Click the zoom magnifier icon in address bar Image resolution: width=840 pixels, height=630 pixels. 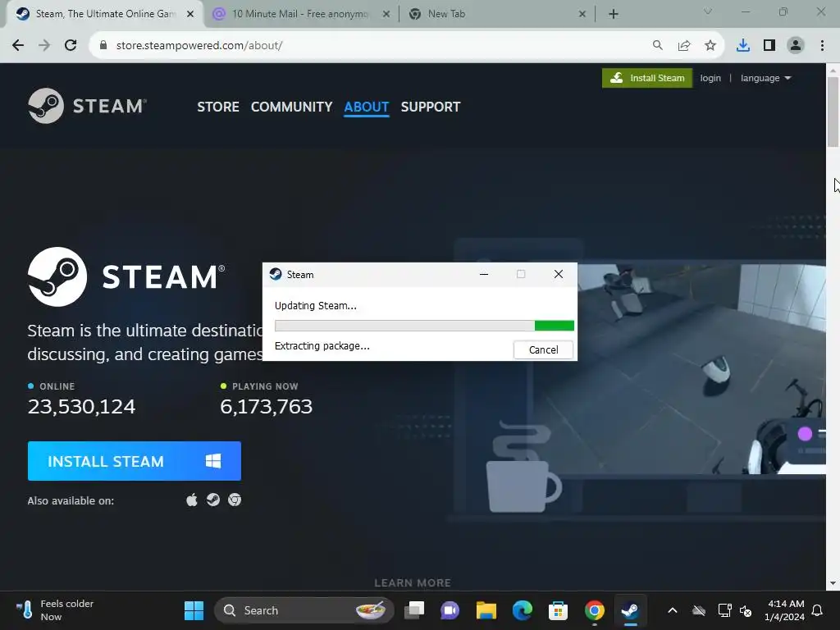(657, 46)
